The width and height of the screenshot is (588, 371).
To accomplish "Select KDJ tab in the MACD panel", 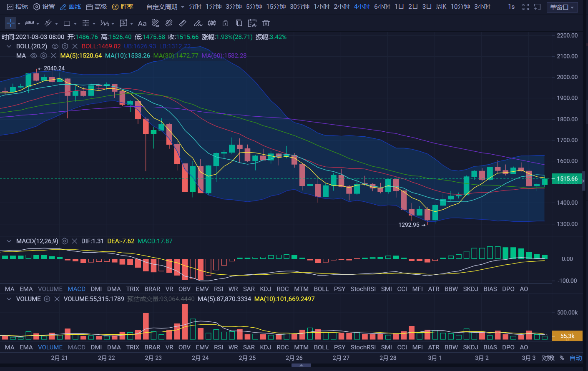I will coord(265,289).
